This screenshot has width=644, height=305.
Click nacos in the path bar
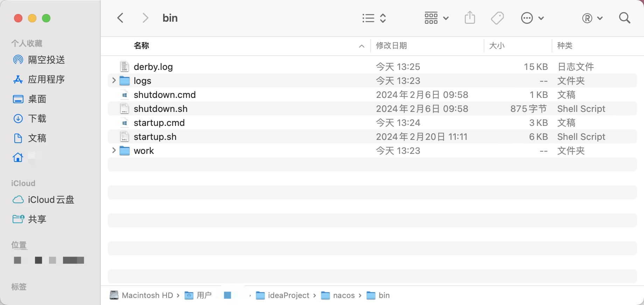pos(343,296)
